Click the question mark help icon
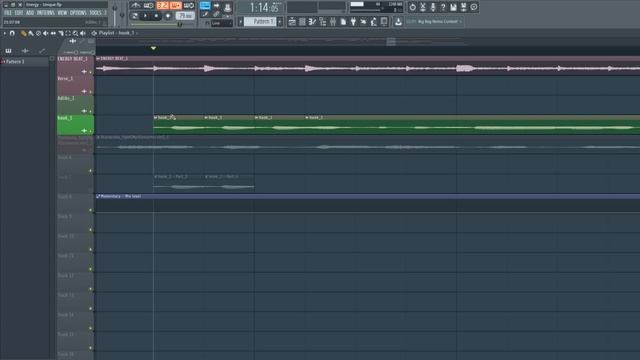Viewport: 640px width, 360px height. coord(443,7)
